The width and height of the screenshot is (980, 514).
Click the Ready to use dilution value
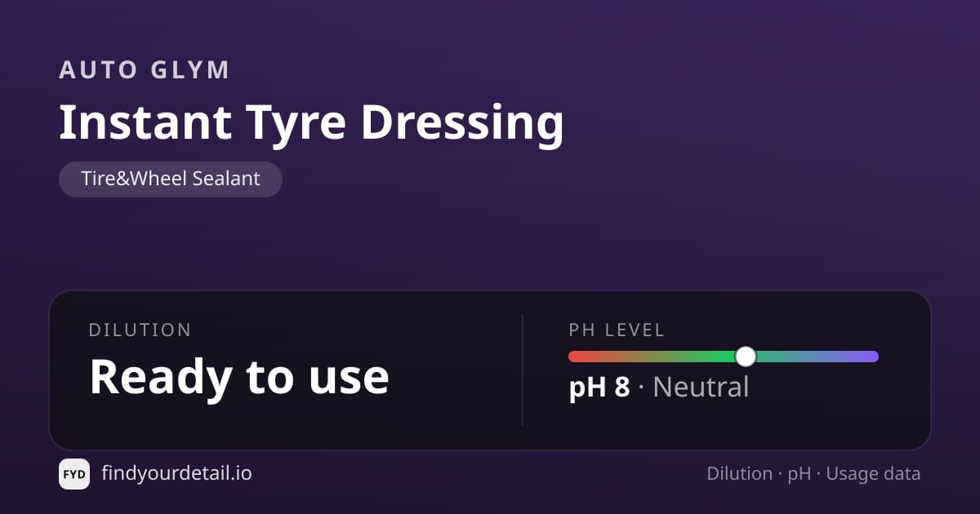point(239,377)
